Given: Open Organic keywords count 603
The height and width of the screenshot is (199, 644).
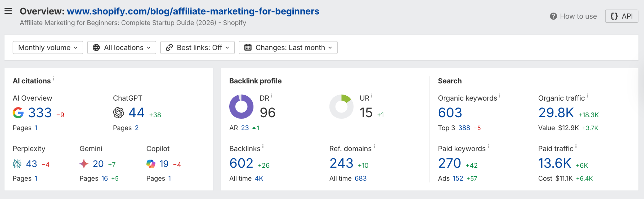Looking at the screenshot, I should pyautogui.click(x=450, y=113).
